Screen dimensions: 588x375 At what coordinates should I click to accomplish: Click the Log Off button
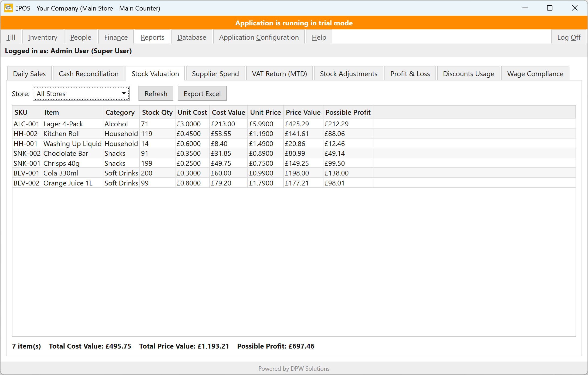pyautogui.click(x=569, y=37)
